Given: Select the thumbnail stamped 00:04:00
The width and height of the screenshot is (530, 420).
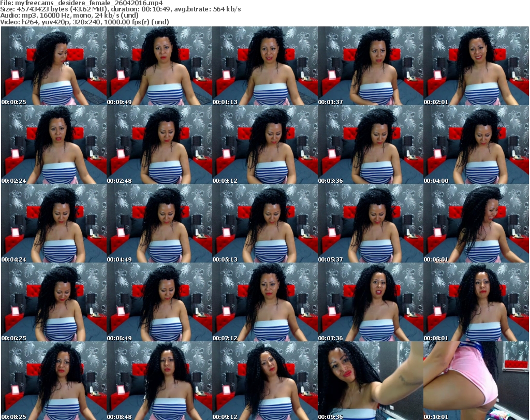Looking at the screenshot, I should [476, 144].
